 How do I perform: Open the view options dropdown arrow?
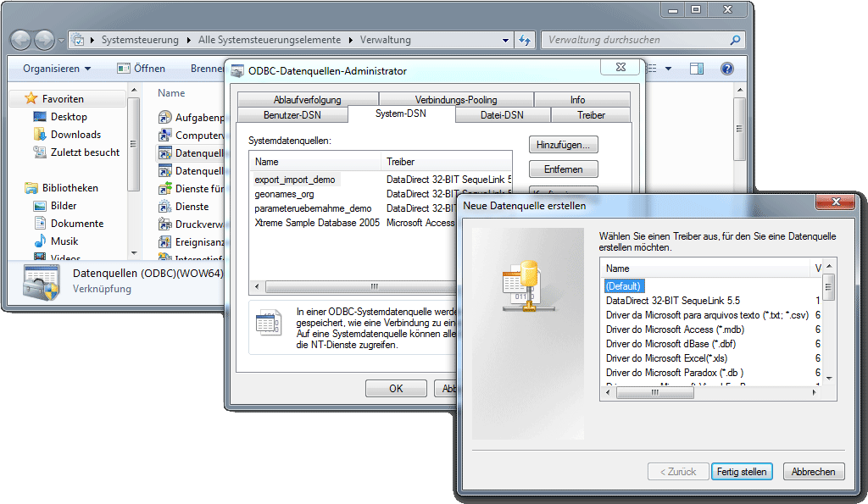(x=668, y=69)
